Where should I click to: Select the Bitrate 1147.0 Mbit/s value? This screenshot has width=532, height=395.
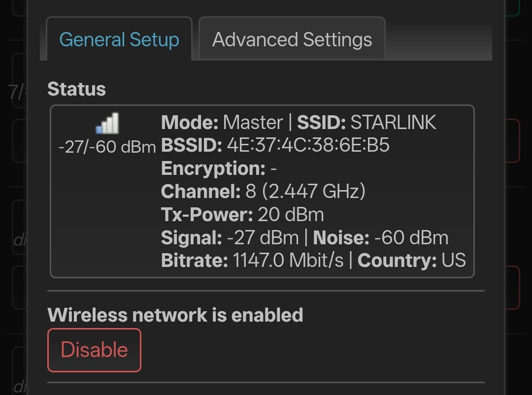coord(288,260)
